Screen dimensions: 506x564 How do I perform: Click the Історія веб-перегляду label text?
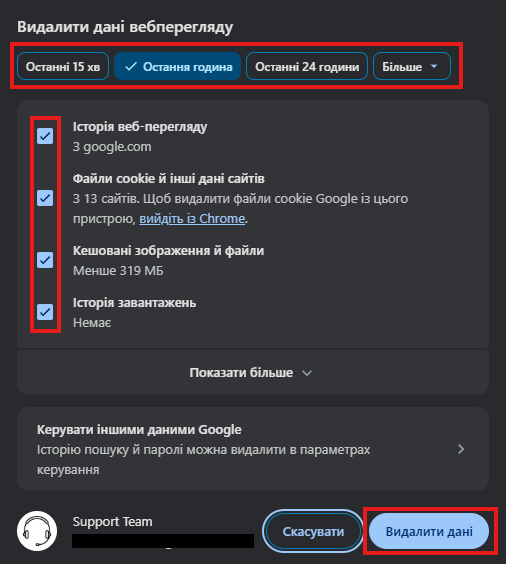tap(140, 127)
